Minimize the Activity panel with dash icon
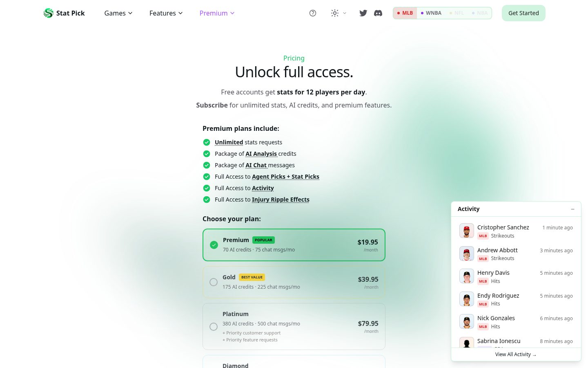 pyautogui.click(x=573, y=209)
